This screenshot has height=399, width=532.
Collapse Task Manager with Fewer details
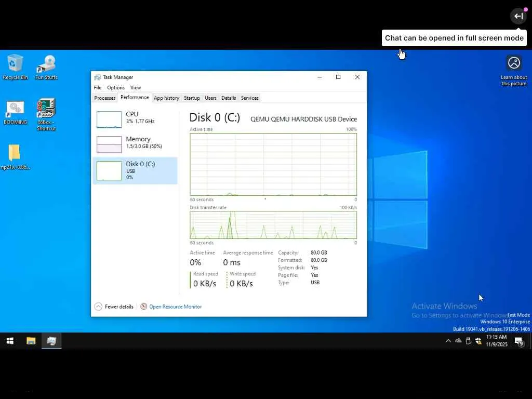pos(114,307)
